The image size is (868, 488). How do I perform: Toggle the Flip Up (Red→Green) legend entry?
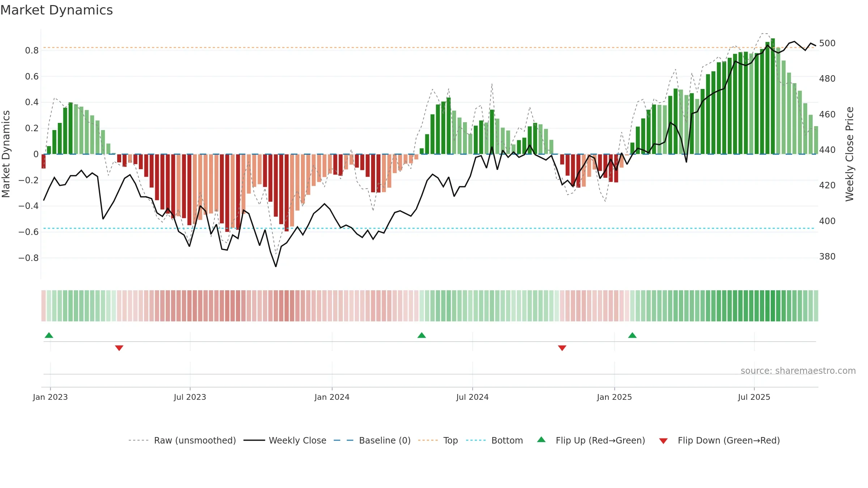[591, 440]
